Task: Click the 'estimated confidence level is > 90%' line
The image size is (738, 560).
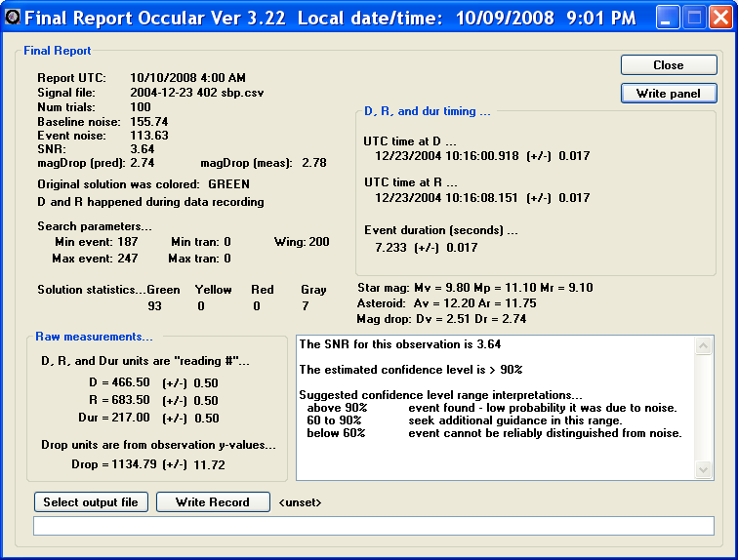Action: point(411,370)
